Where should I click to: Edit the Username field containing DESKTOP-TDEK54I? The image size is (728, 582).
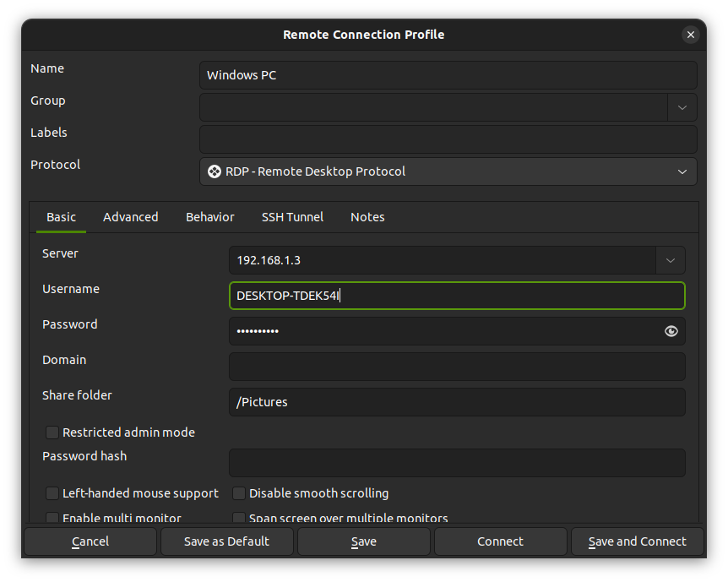[457, 296]
